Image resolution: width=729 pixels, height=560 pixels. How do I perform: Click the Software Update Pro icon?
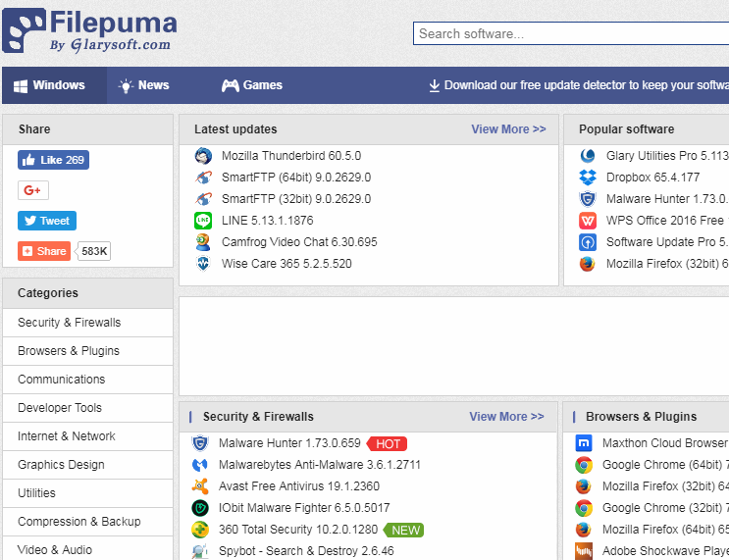pyautogui.click(x=588, y=242)
